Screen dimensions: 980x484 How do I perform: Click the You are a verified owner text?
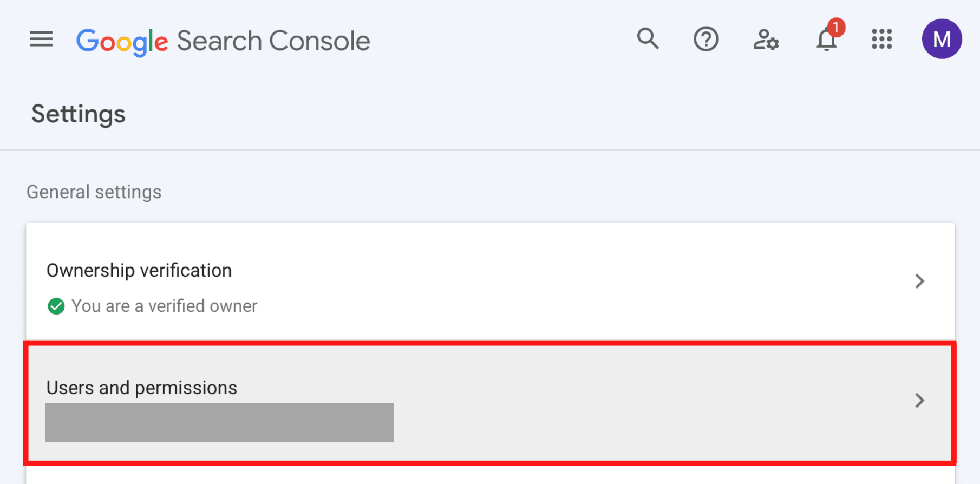point(164,306)
